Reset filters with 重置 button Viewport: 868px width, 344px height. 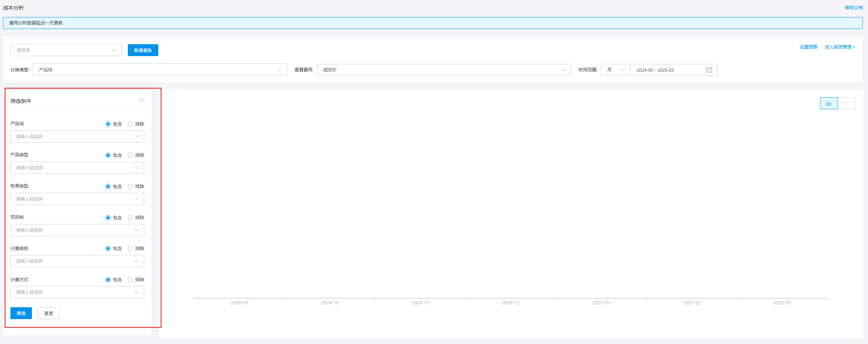click(49, 313)
